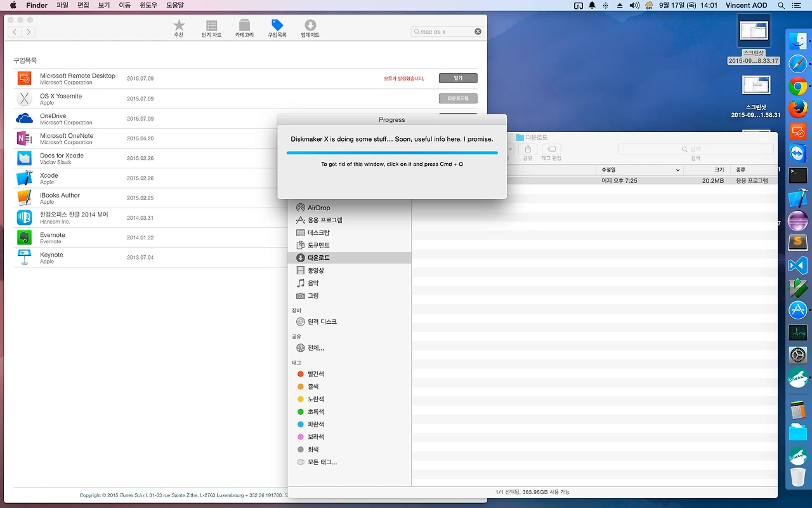This screenshot has height=508, width=812.
Task: Open the 보기 menu
Action: point(104,6)
